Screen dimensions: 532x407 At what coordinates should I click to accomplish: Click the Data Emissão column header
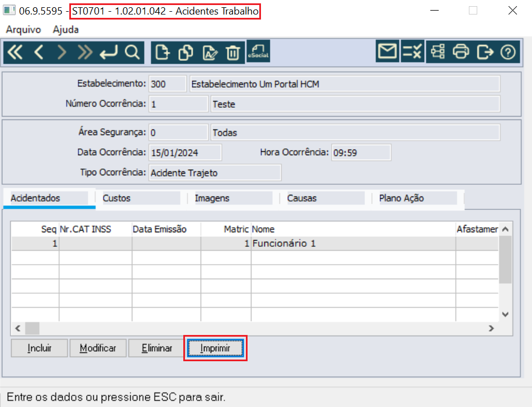[167, 229]
